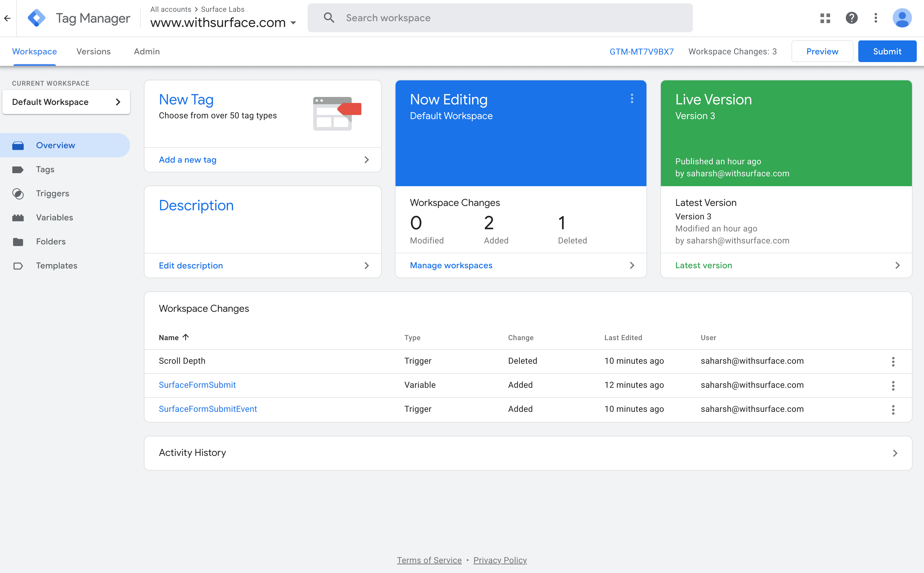Click the search magnifier icon
The height and width of the screenshot is (573, 924).
pos(329,18)
